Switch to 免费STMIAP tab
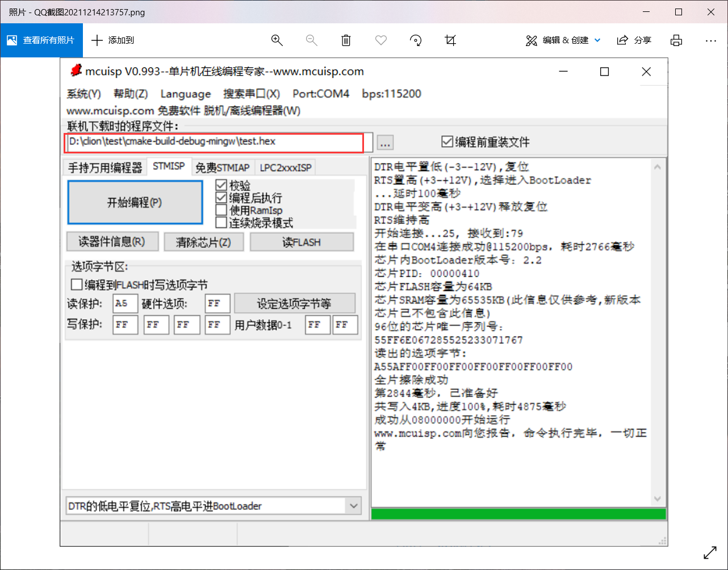Image resolution: width=728 pixels, height=570 pixels. pyautogui.click(x=222, y=168)
